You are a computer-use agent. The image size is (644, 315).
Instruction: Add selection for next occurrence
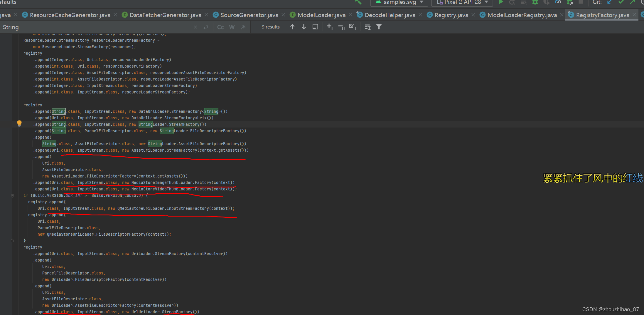pos(330,27)
